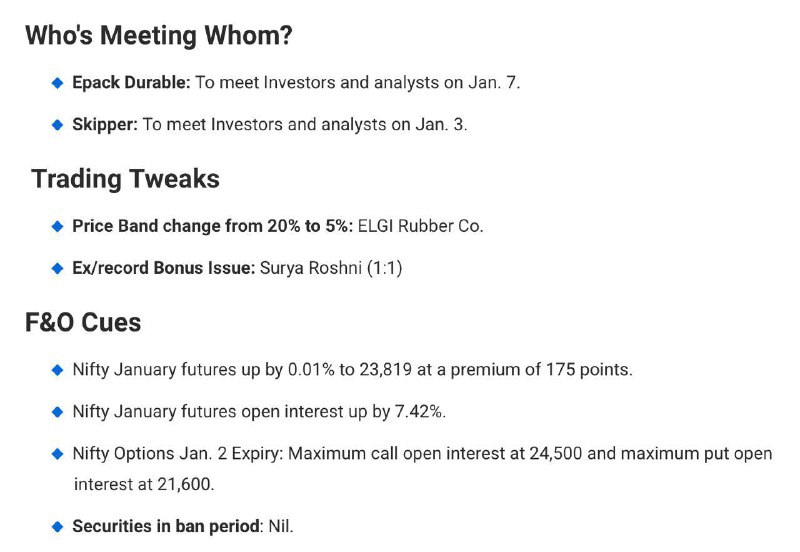The image size is (800, 552).
Task: Click the bold Skipper label
Action: pos(105,124)
